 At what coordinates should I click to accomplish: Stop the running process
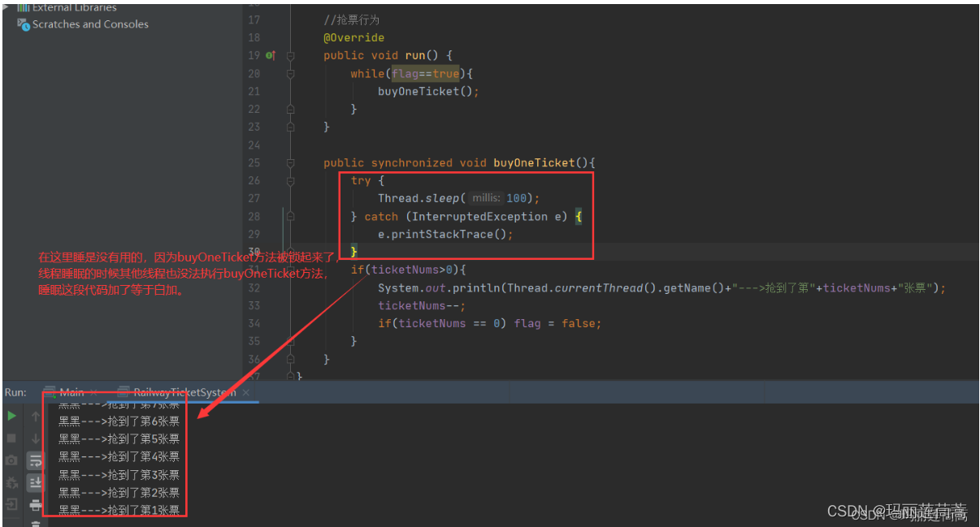[x=11, y=437]
